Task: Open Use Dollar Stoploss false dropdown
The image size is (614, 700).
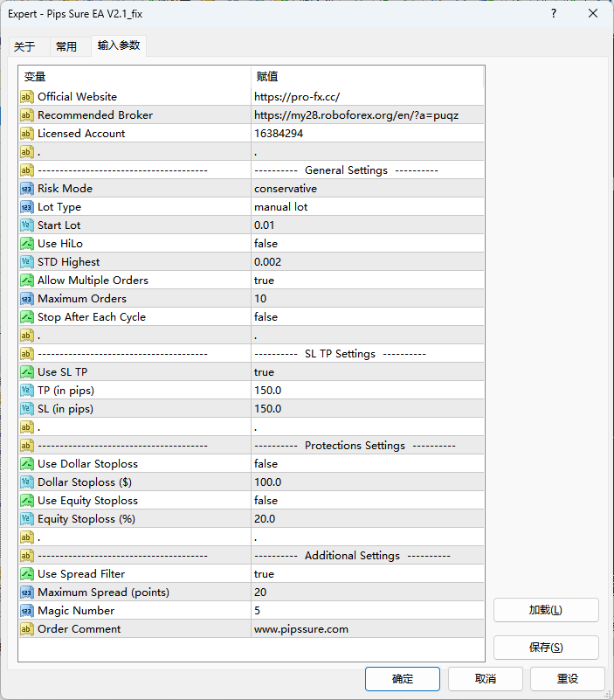Action: click(367, 464)
